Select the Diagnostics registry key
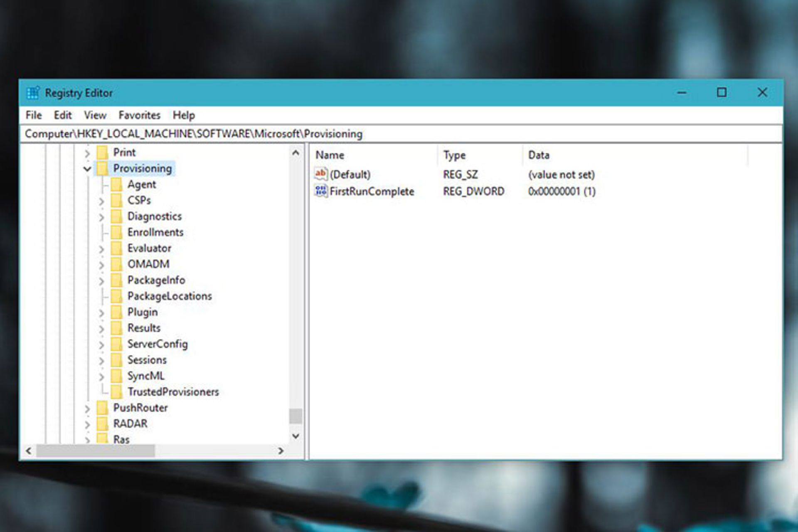The image size is (798, 532). click(154, 216)
